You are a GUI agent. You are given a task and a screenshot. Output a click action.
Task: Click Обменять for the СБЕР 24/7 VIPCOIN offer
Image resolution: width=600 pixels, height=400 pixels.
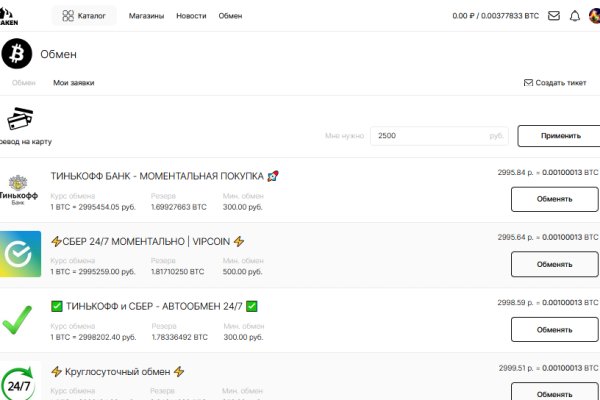[554, 264]
